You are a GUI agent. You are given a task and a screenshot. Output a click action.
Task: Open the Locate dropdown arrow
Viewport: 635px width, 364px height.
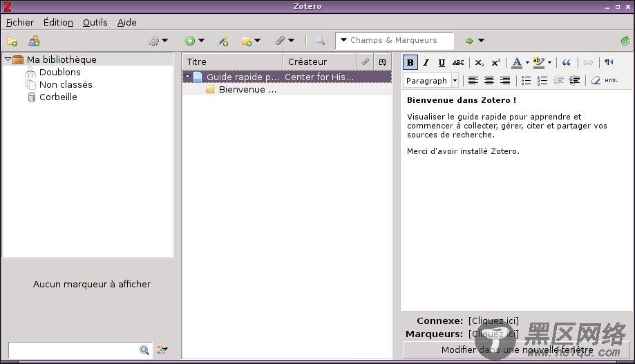pos(481,41)
